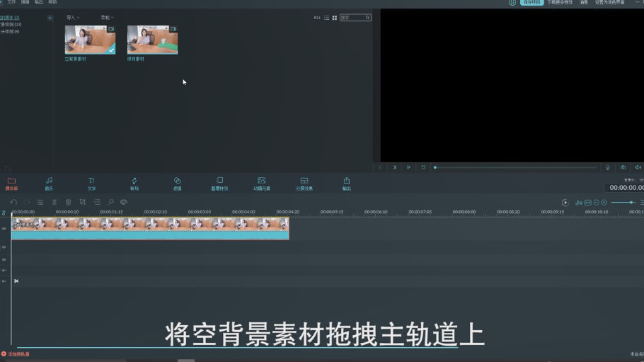Click the light interface setting link
The width and height of the screenshot is (644, 362).
609,2
